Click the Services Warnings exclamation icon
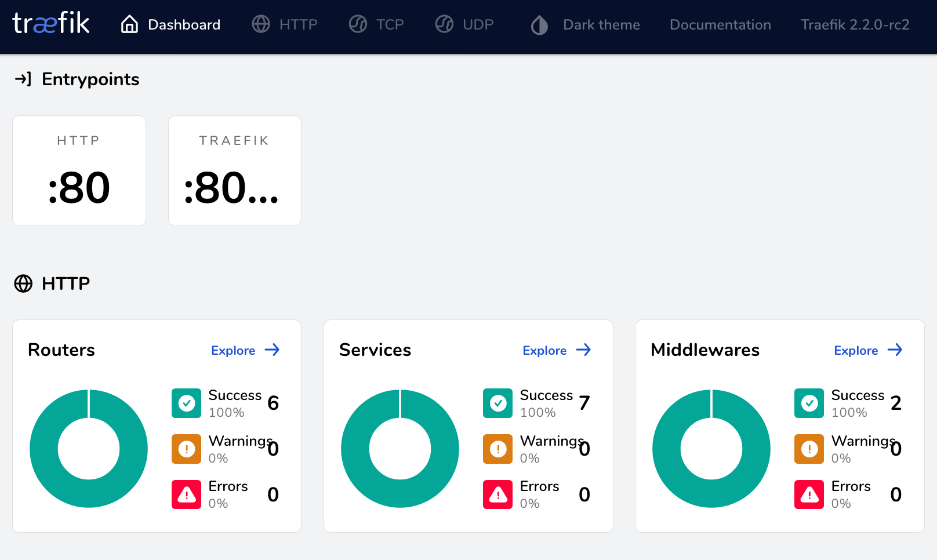The width and height of the screenshot is (937, 560). coord(498,449)
